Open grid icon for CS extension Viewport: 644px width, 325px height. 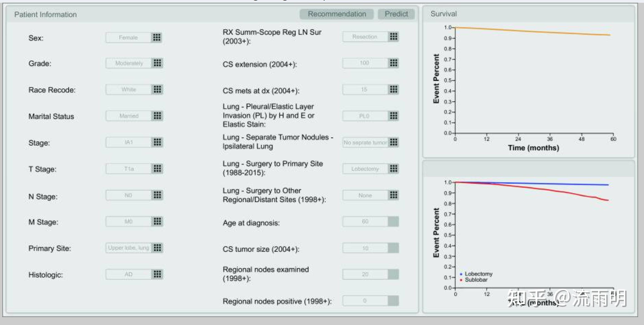[393, 63]
